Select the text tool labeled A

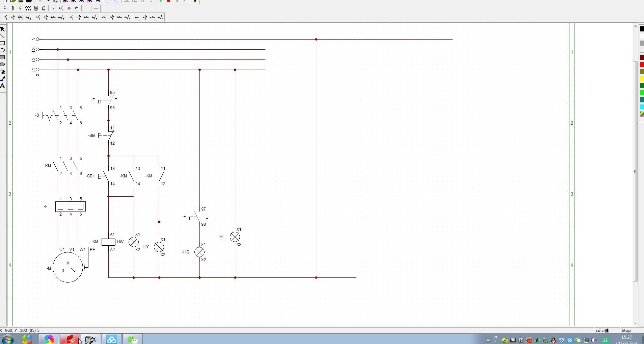(x=2, y=86)
